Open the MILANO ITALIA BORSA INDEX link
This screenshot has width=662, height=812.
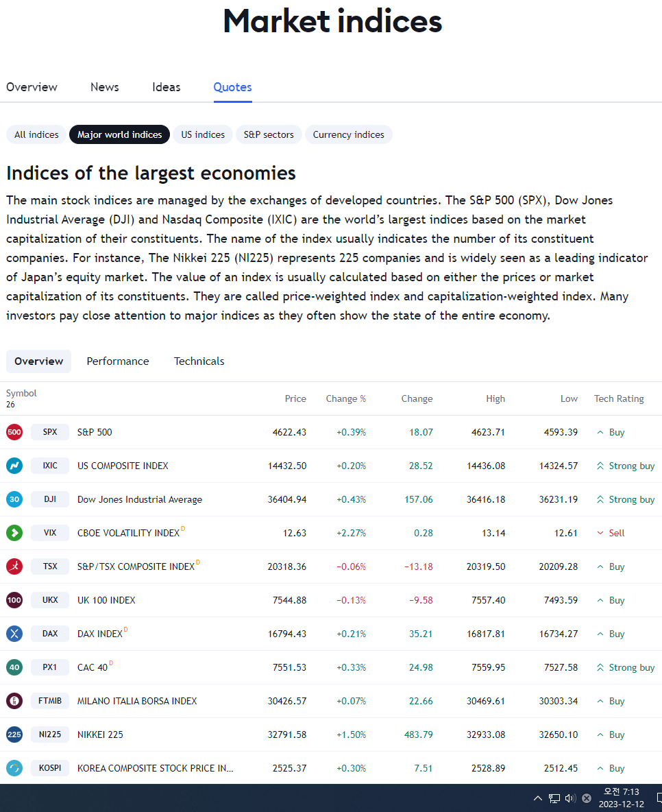pos(137,701)
